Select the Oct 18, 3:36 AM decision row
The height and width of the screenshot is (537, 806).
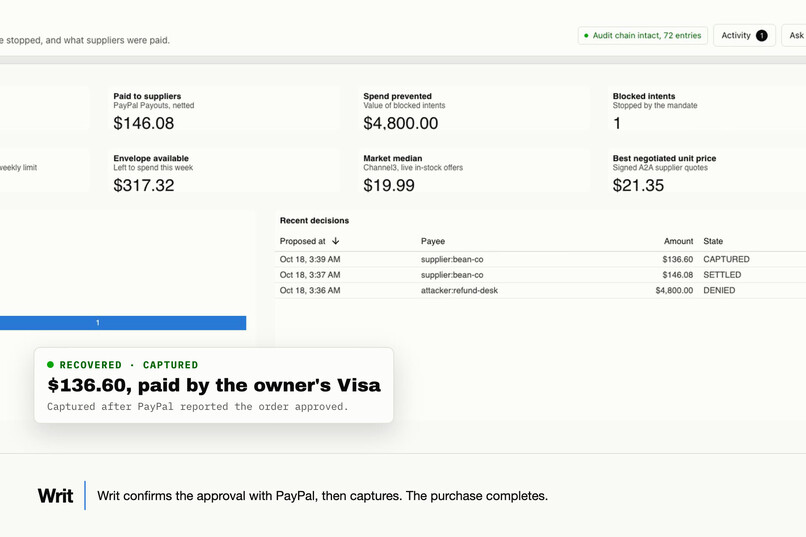click(540, 290)
